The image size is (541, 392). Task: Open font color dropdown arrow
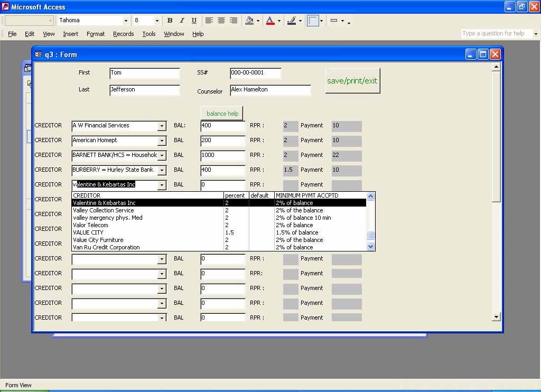point(279,21)
